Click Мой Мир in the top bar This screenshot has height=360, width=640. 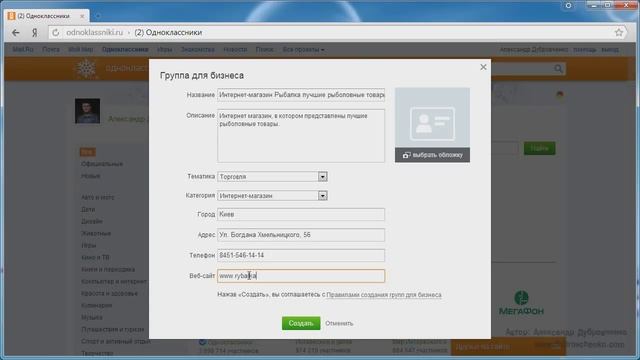click(x=80, y=49)
